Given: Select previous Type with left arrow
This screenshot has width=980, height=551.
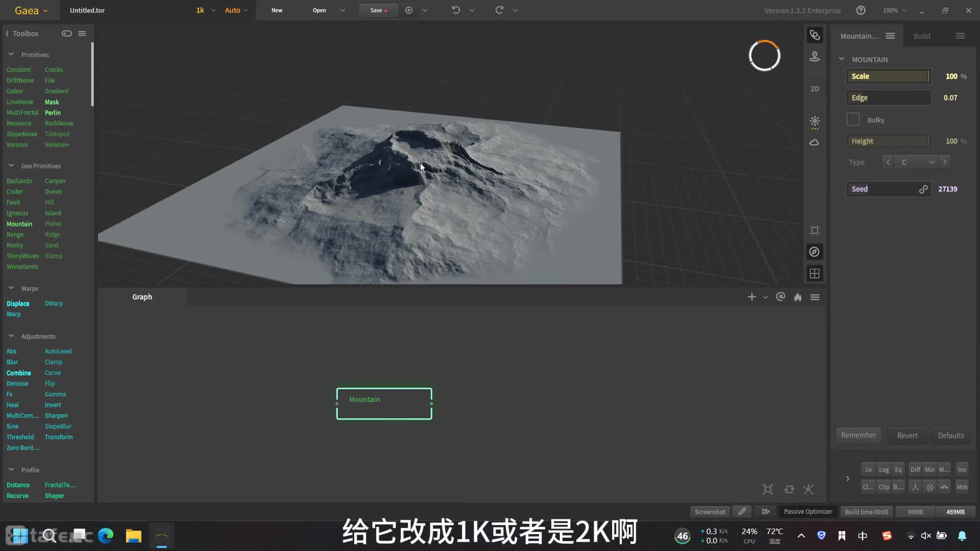Looking at the screenshot, I should (x=888, y=162).
